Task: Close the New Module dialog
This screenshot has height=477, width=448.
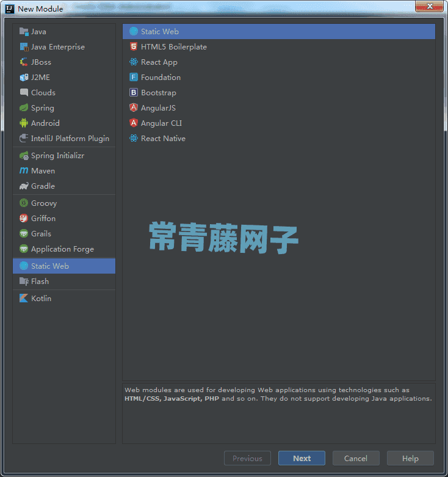Action: [x=430, y=6]
